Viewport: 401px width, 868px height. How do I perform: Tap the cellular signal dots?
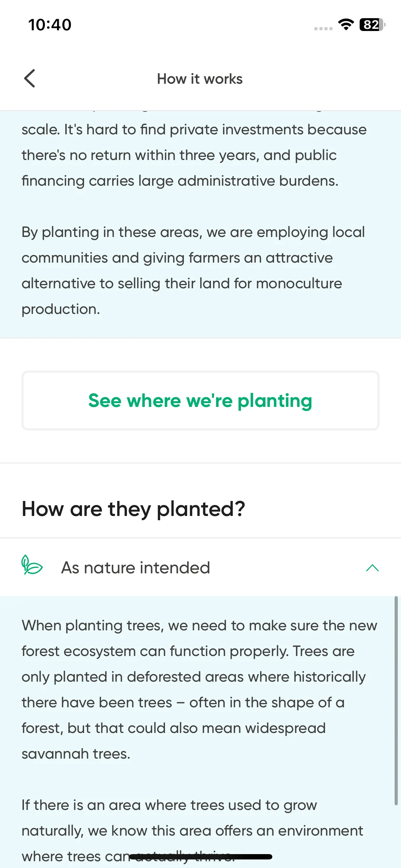(323, 29)
